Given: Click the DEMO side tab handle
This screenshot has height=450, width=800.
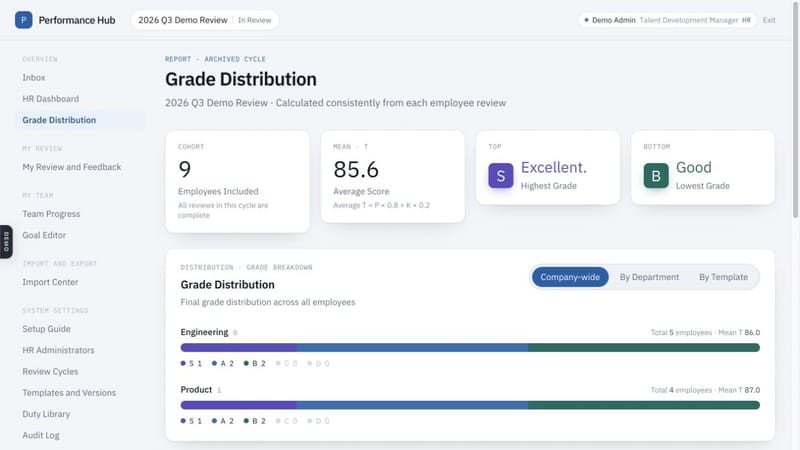Looking at the screenshot, I should click(6, 242).
